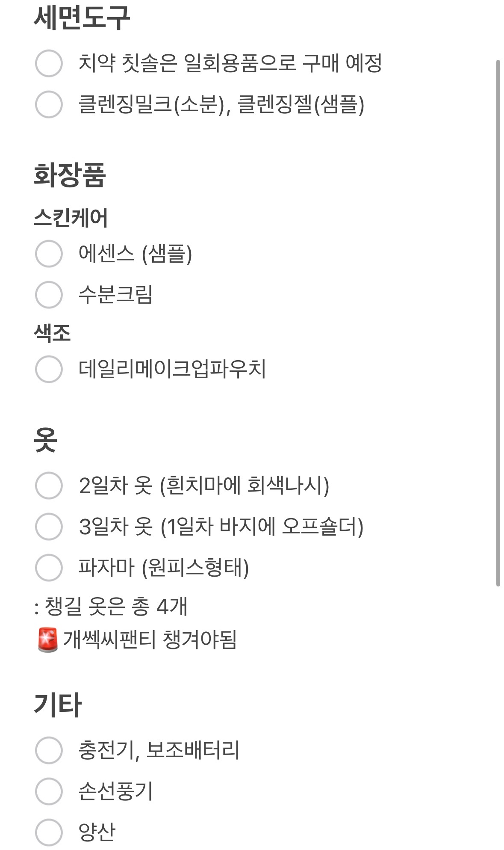This screenshot has width=504, height=850.
Task: Click the 챙길 옷은 총 4개 note line
Action: point(111,606)
